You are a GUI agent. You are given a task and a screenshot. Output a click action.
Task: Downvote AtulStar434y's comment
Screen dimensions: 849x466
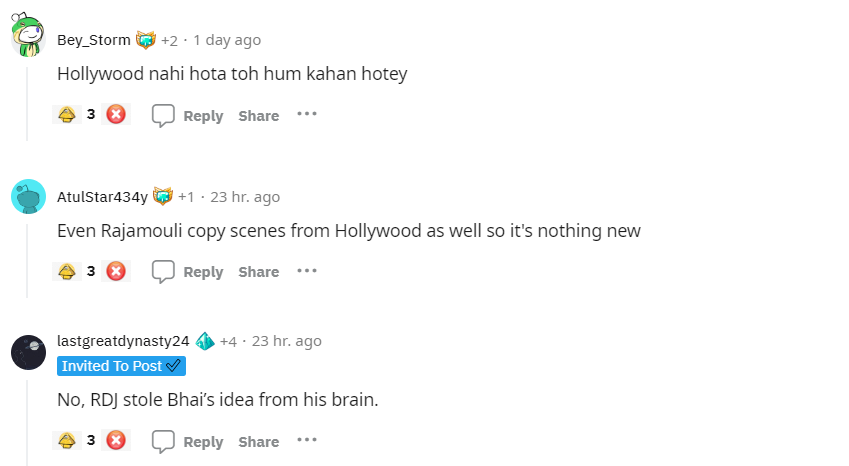click(x=116, y=271)
